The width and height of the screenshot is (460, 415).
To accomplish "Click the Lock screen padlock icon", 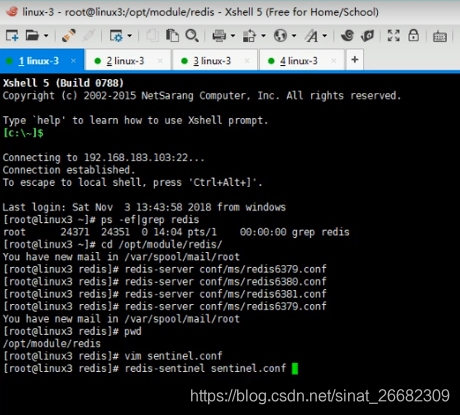I will point(414,35).
